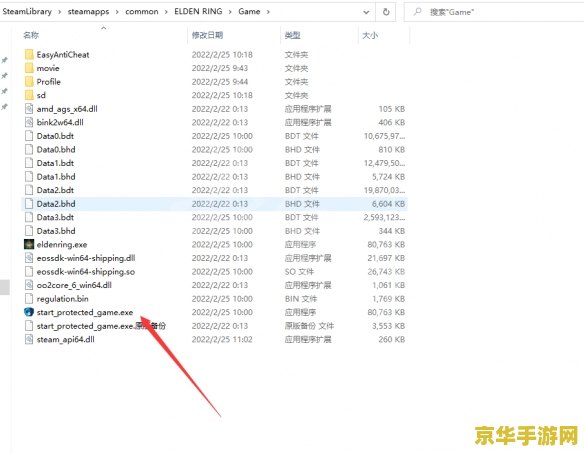This screenshot has width=584, height=454.
Task: Click the 105 KB size cell
Action: pyautogui.click(x=391, y=109)
